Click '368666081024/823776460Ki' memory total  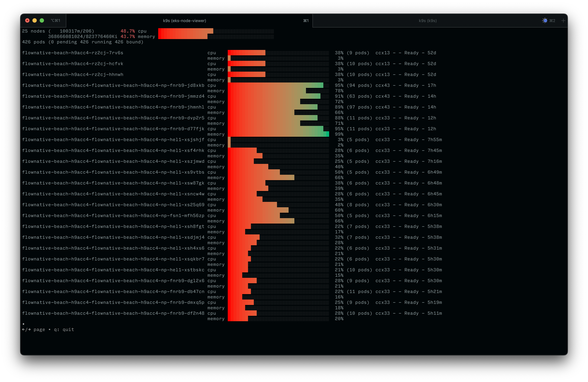click(x=83, y=37)
